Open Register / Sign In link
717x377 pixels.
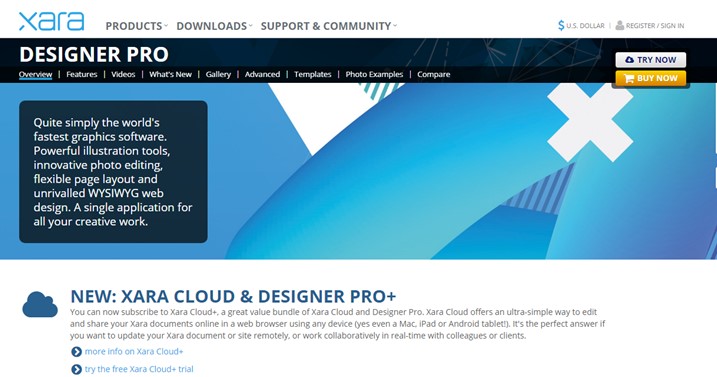[x=655, y=26]
